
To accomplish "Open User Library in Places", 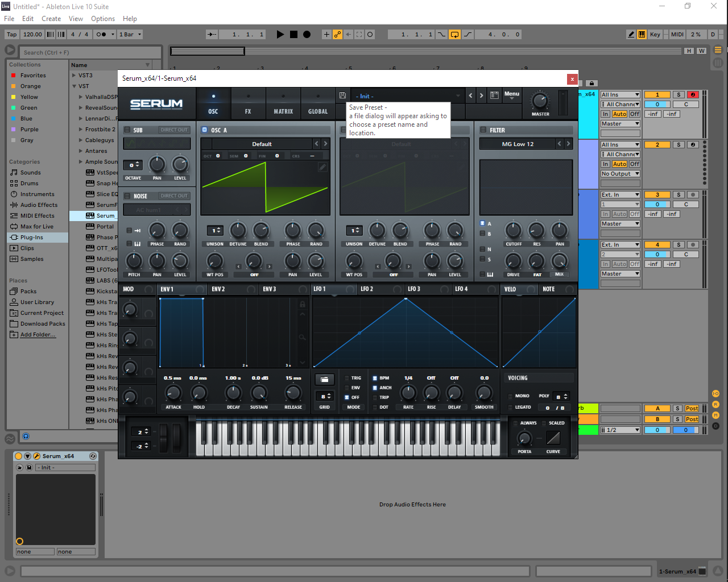I will tap(37, 302).
